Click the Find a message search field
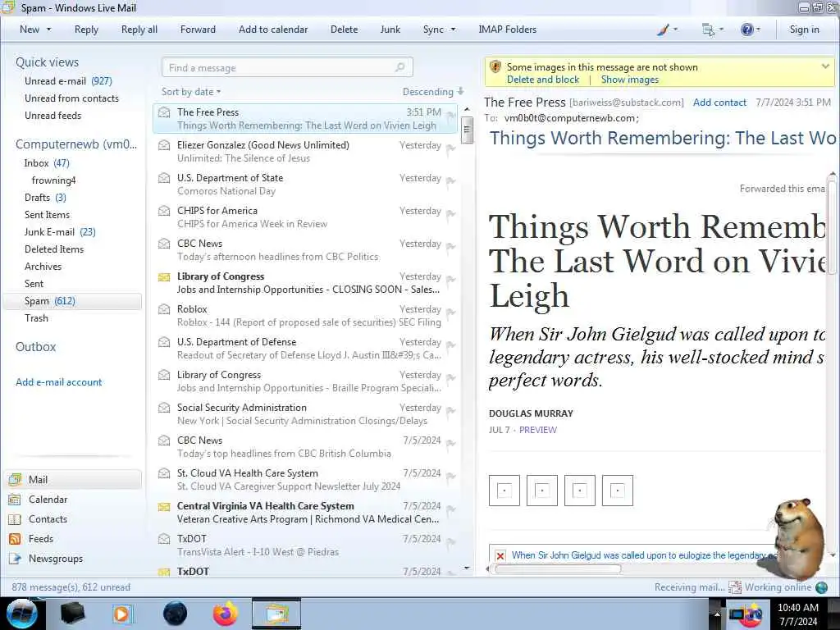The height and width of the screenshot is (630, 840). click(287, 67)
